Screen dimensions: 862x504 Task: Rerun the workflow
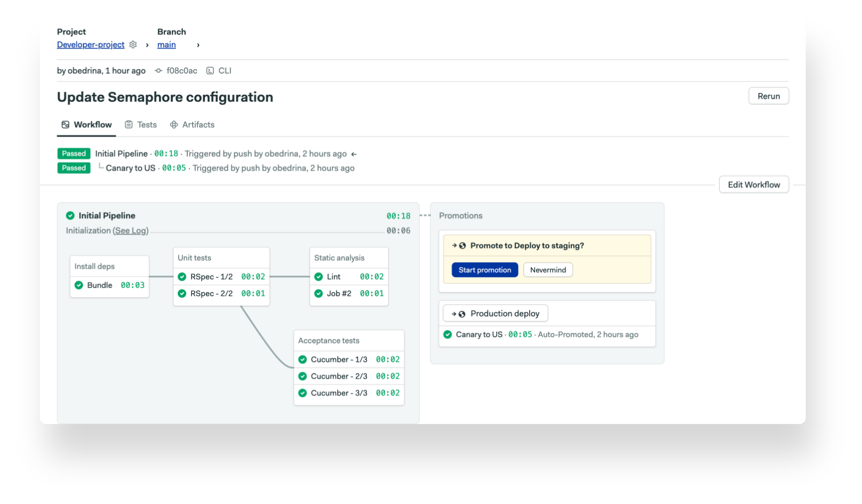(x=768, y=96)
